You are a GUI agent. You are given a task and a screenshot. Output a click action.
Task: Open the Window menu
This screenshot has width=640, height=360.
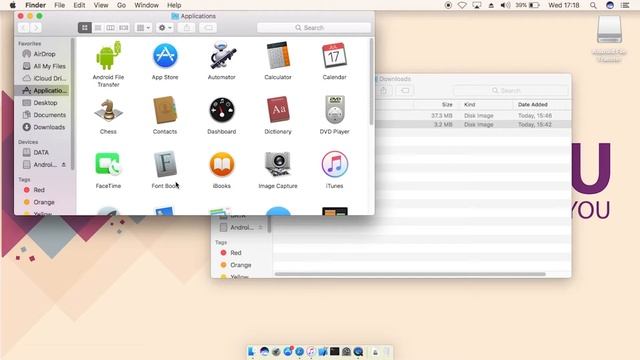146,5
